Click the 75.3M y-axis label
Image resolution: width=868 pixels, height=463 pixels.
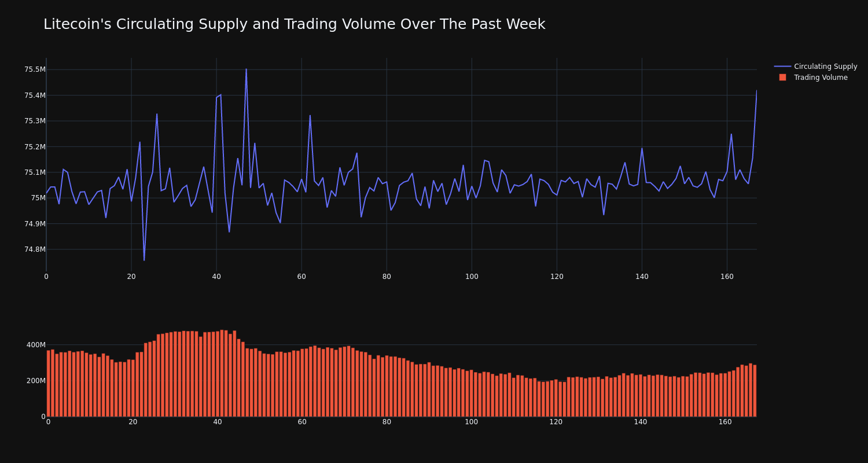click(x=35, y=121)
